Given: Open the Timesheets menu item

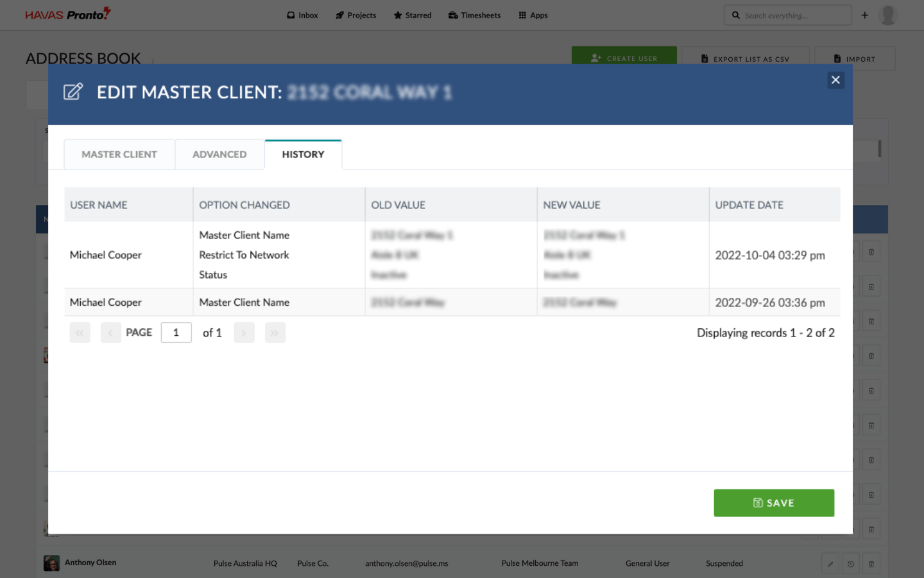Looking at the screenshot, I should click(475, 15).
